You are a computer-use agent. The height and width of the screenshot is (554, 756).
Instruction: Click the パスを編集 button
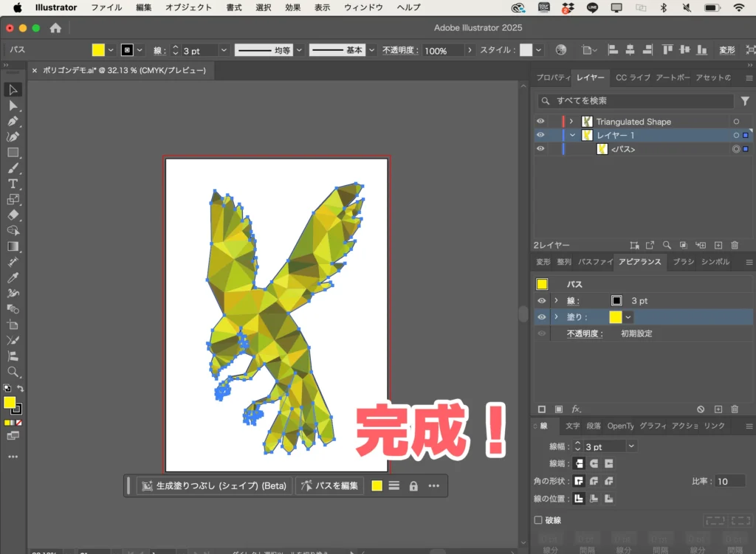(329, 485)
